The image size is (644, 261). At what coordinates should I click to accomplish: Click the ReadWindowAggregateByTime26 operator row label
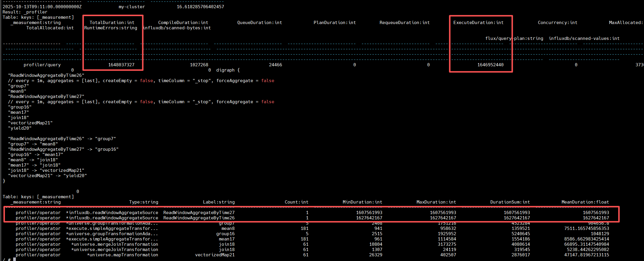199,218
